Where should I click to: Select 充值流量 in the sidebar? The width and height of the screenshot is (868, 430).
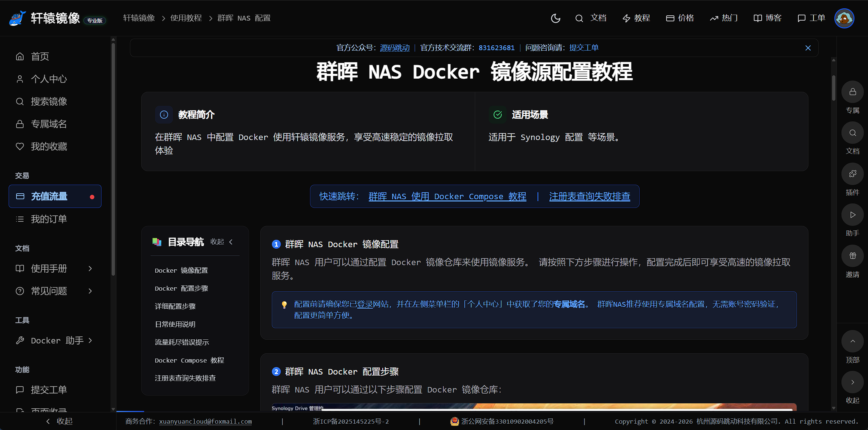pos(55,196)
